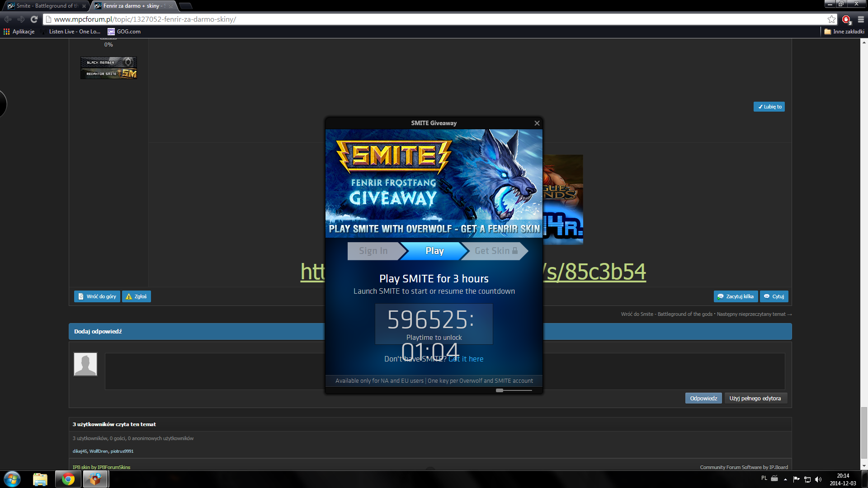The width and height of the screenshot is (868, 488).
Task: Reload the current page
Action: (34, 19)
